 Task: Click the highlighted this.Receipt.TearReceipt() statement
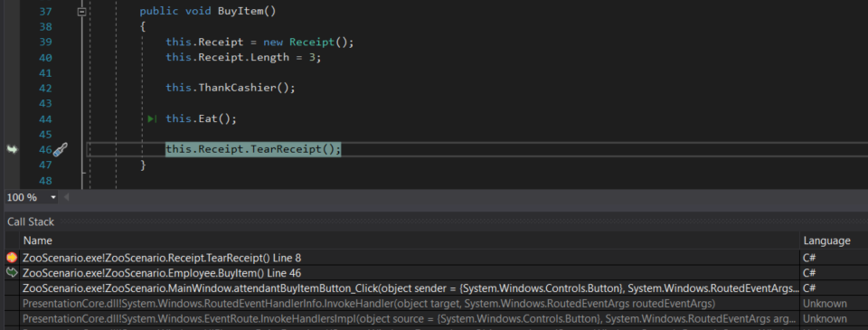point(253,149)
